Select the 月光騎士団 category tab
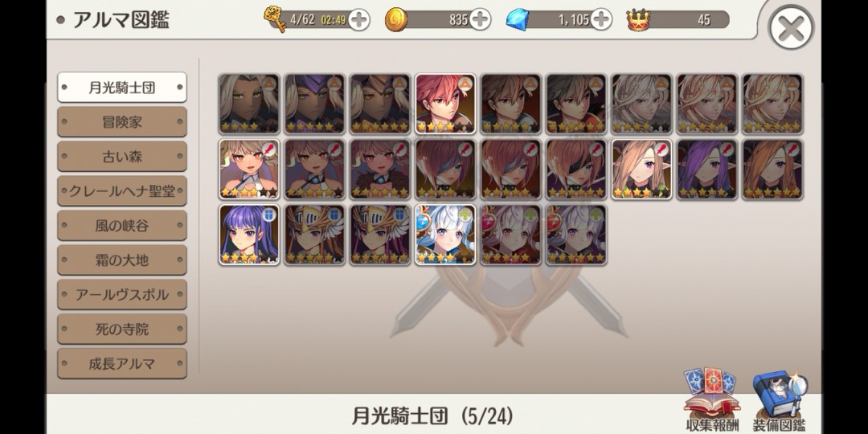Image resolution: width=868 pixels, height=434 pixels. click(x=122, y=88)
